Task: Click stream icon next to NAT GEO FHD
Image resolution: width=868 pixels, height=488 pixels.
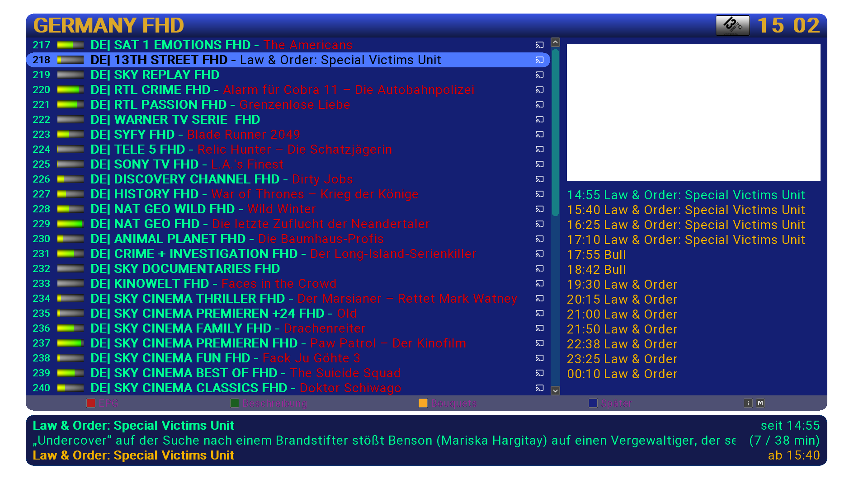Action: pyautogui.click(x=540, y=224)
